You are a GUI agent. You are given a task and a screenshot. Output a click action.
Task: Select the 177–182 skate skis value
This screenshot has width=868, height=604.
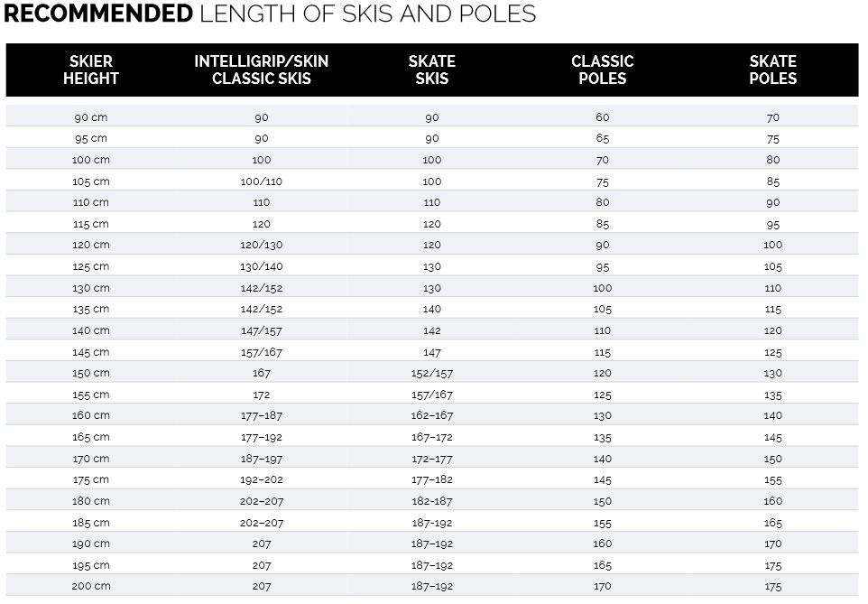[x=431, y=479]
